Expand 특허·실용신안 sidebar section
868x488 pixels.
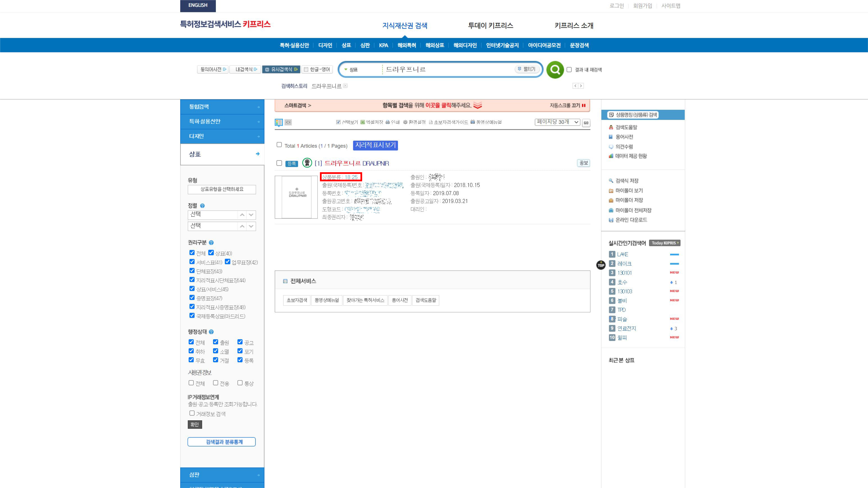[x=222, y=122]
